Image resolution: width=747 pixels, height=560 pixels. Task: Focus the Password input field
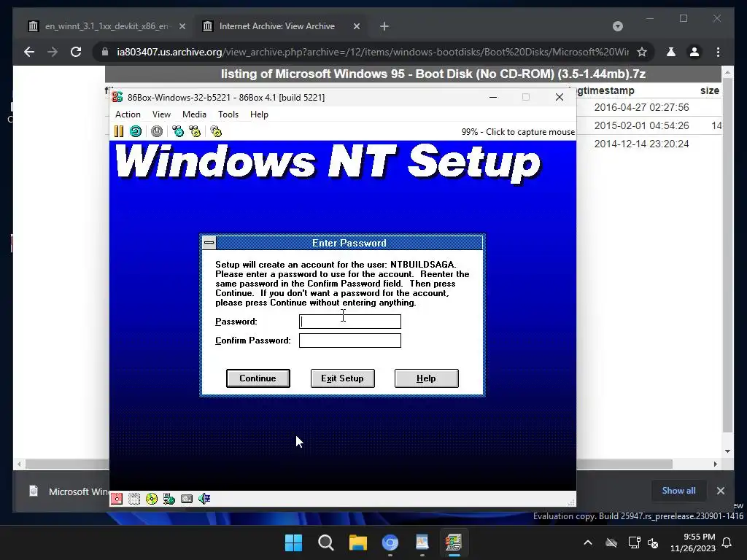(349, 322)
